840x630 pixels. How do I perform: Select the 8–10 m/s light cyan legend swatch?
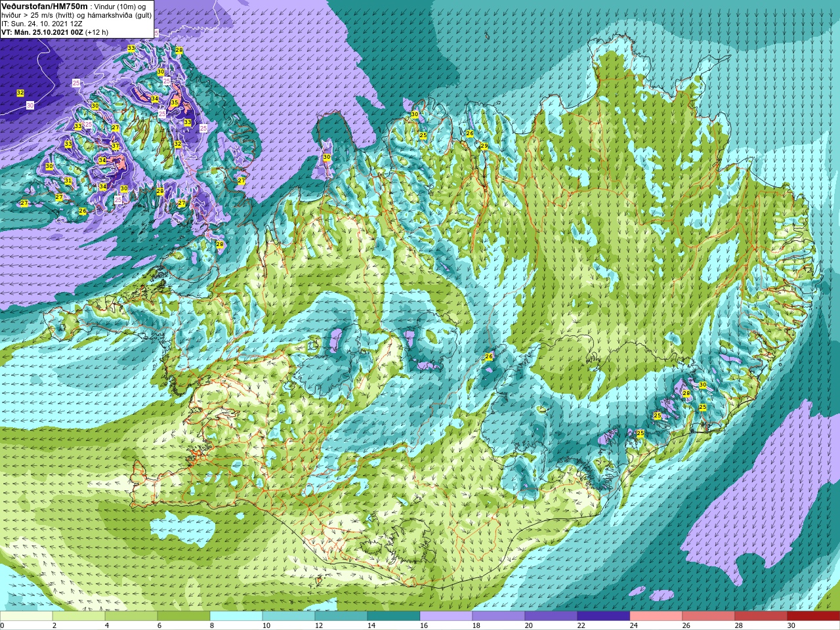[x=236, y=616]
